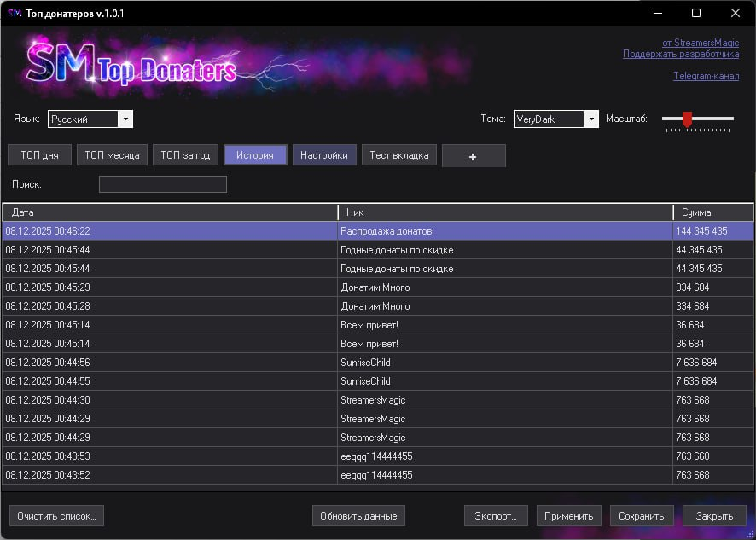
Task: Maximize the application window
Action: (696, 13)
